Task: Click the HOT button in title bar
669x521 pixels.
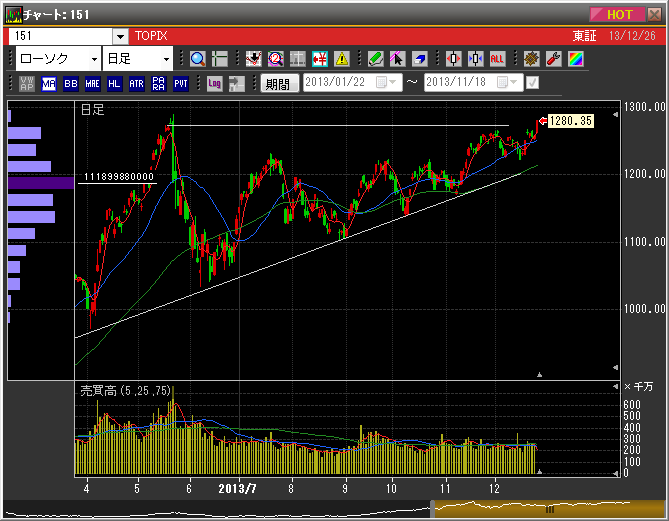Action: (618, 15)
